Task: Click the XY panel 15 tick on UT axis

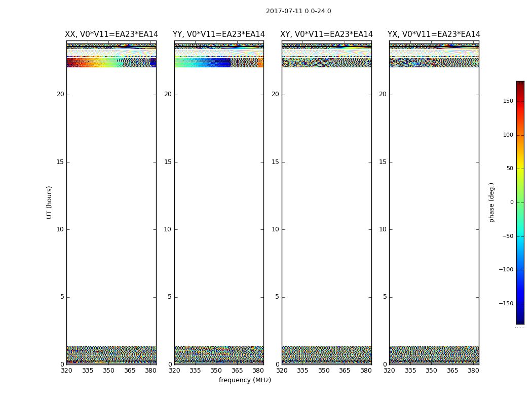Action: (275, 161)
